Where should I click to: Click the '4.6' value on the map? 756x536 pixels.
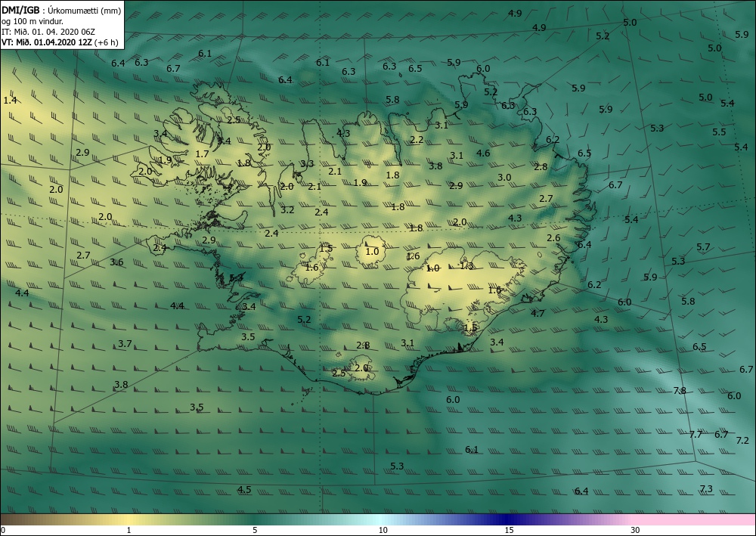point(482,153)
